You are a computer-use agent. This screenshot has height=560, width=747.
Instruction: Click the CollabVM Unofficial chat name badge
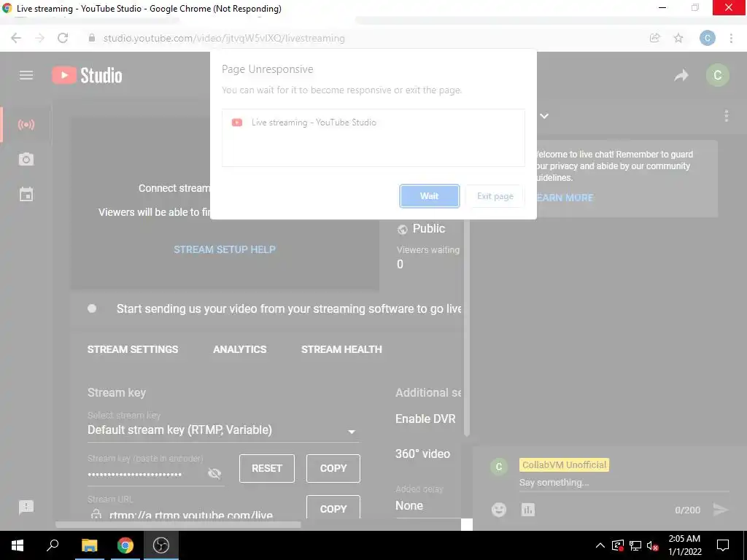(x=564, y=464)
